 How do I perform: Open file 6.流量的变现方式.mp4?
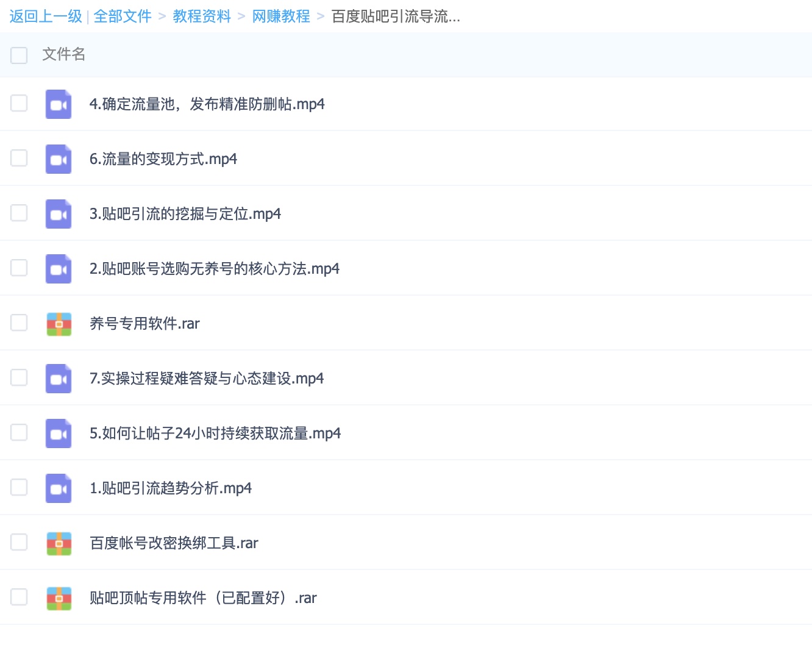163,159
